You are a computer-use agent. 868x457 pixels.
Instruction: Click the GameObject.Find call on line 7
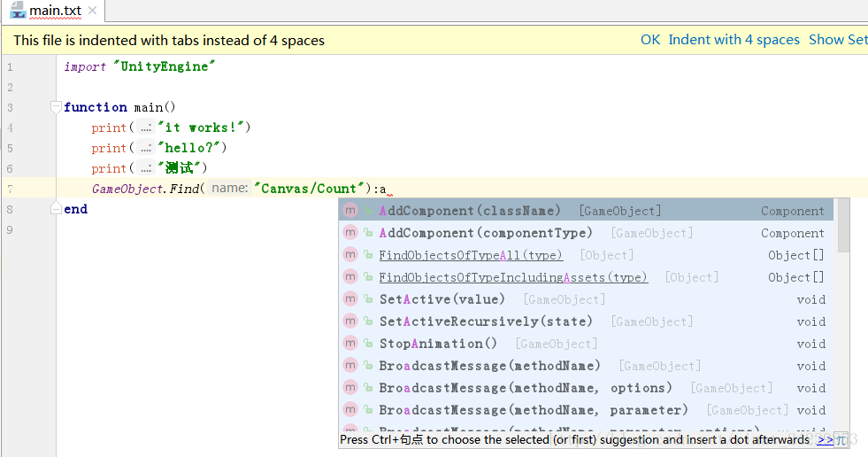tap(146, 189)
